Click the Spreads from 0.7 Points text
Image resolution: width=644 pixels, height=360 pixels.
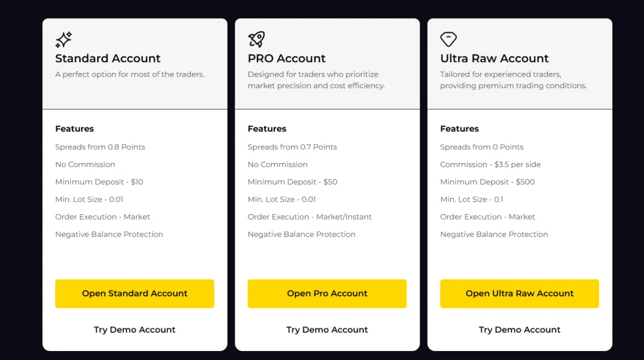(x=292, y=147)
